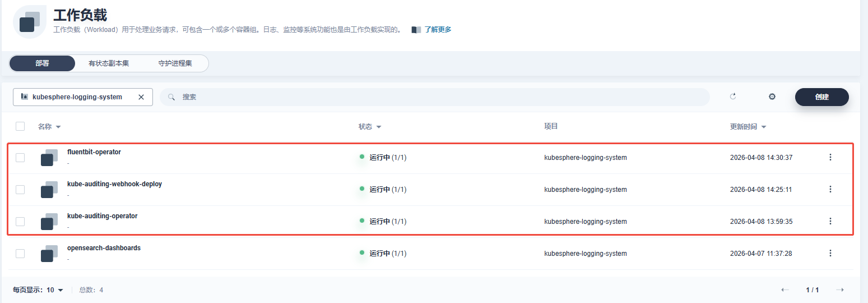Open the kube-auditing-operator deployment
The height and width of the screenshot is (303, 868).
tap(102, 216)
